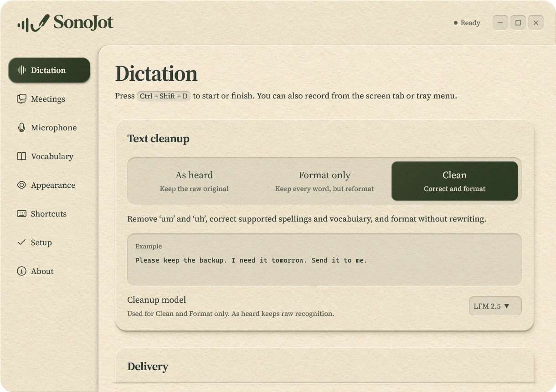Choose As heard cleanup mode
556x392 pixels.
click(x=194, y=181)
